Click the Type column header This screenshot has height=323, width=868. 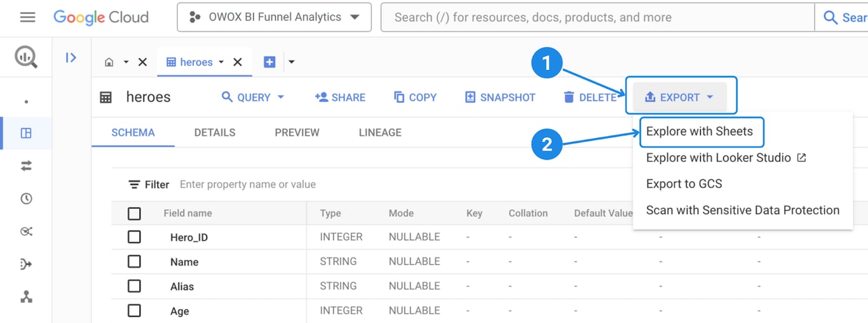pyautogui.click(x=330, y=214)
